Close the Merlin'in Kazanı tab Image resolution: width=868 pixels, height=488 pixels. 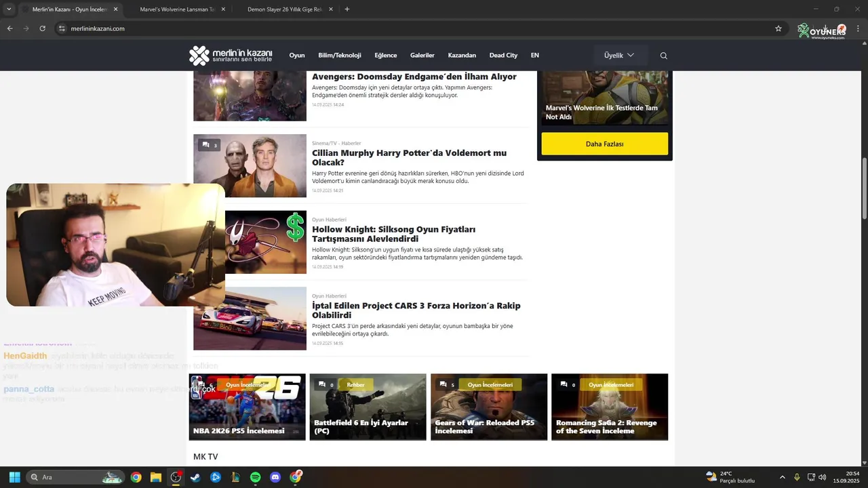(115, 9)
